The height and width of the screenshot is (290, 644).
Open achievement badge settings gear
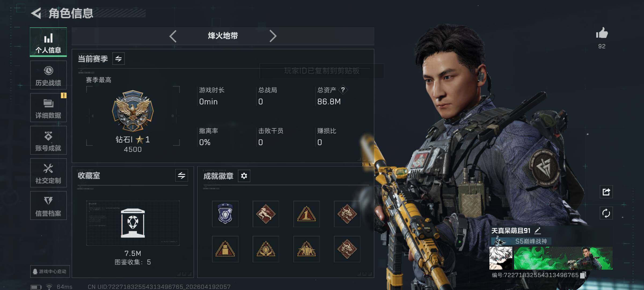point(244,176)
